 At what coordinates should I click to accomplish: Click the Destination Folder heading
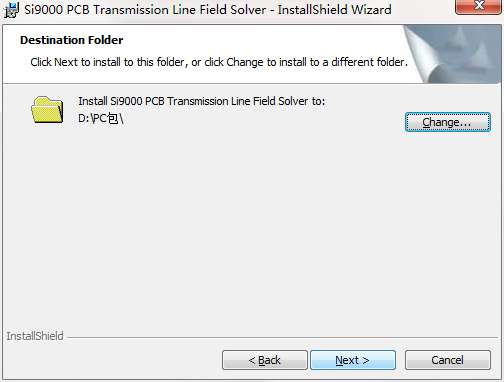pyautogui.click(x=72, y=40)
